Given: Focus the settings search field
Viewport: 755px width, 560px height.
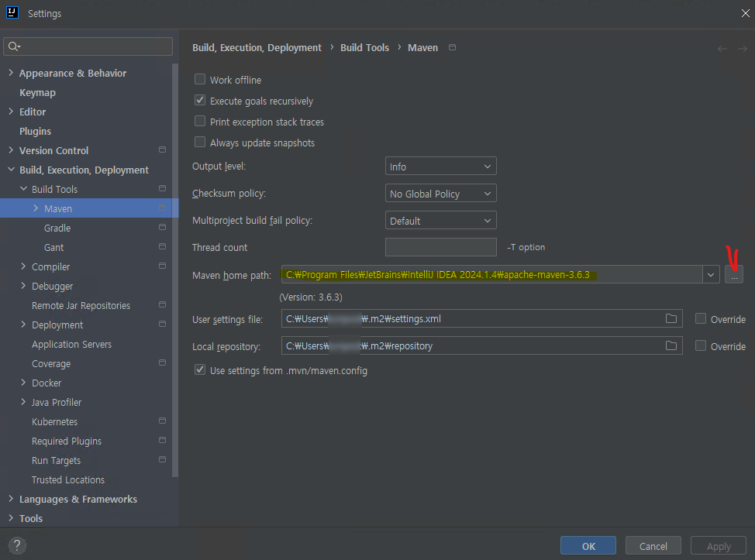Looking at the screenshot, I should 88,46.
